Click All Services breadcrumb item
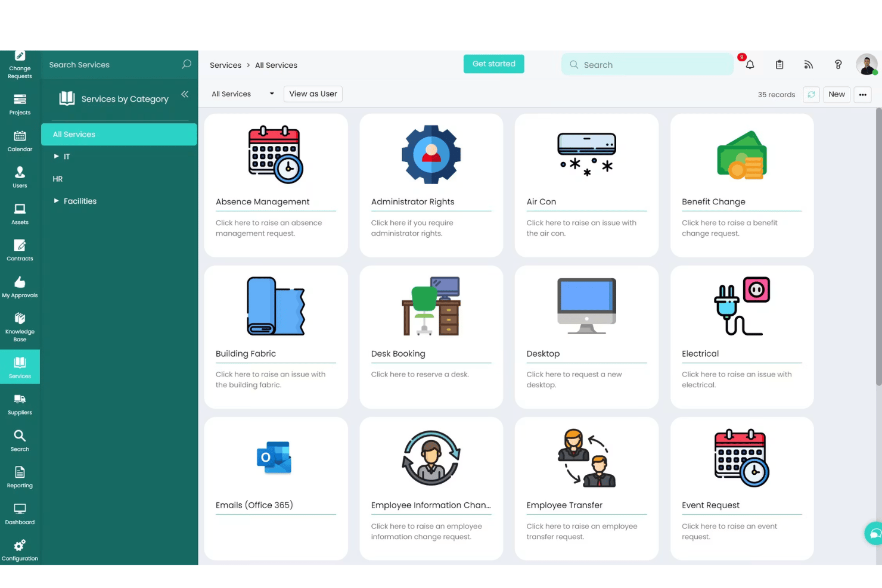 pyautogui.click(x=276, y=65)
